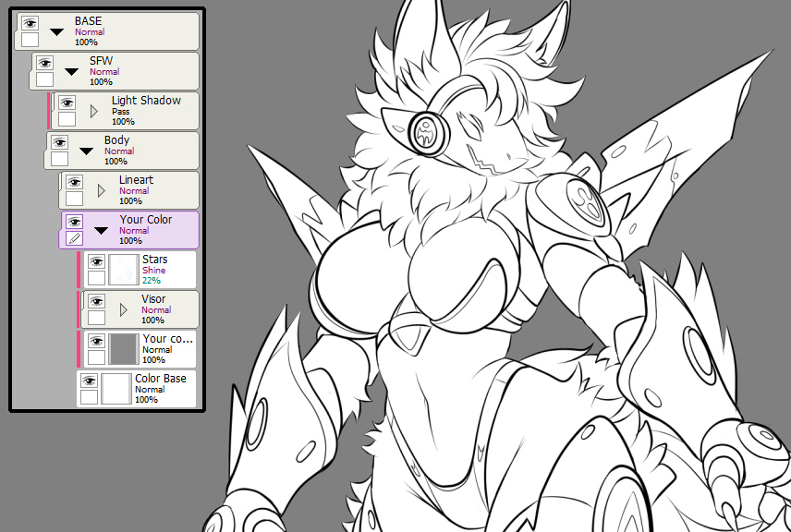This screenshot has width=791, height=532.
Task: Click the Pass blend mode text
Action: pos(120,112)
